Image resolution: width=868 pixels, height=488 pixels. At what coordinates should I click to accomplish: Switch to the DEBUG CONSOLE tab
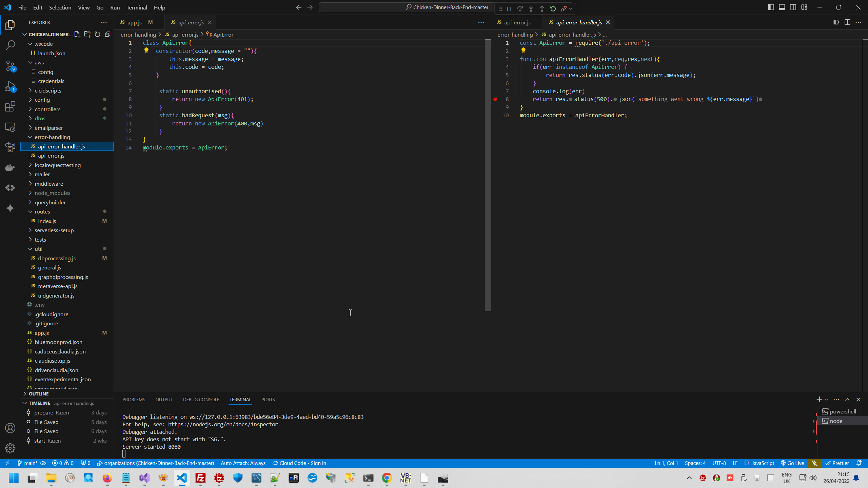click(201, 400)
